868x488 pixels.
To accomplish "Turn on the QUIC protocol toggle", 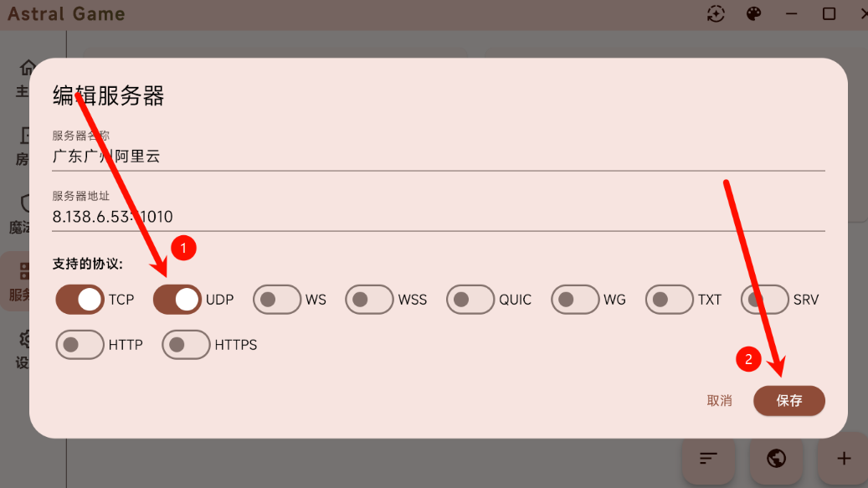I will pyautogui.click(x=470, y=300).
